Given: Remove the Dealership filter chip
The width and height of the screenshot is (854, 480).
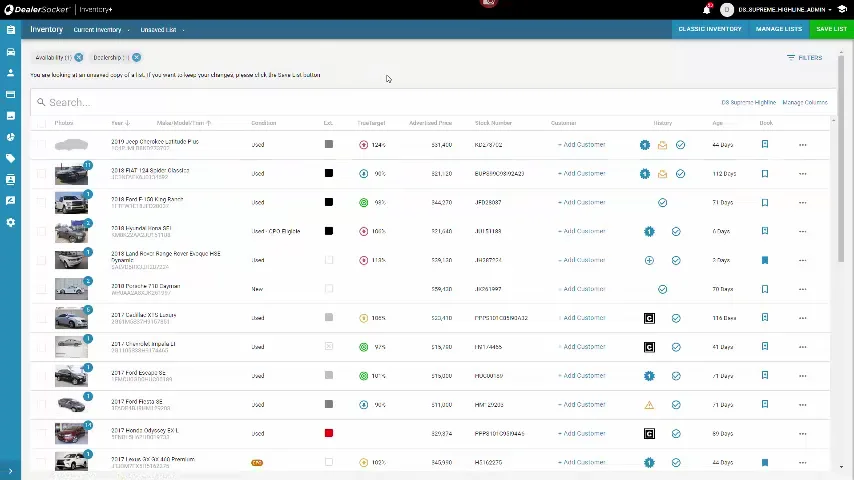Looking at the screenshot, I should (136, 57).
